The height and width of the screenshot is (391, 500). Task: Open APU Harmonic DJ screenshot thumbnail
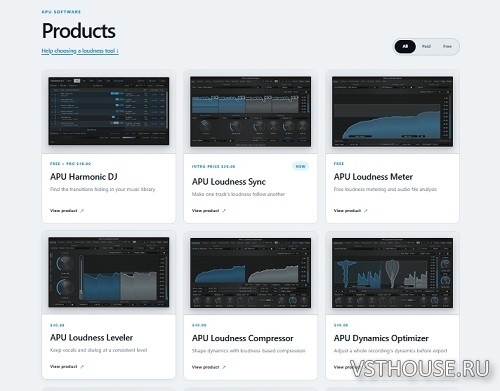click(109, 111)
